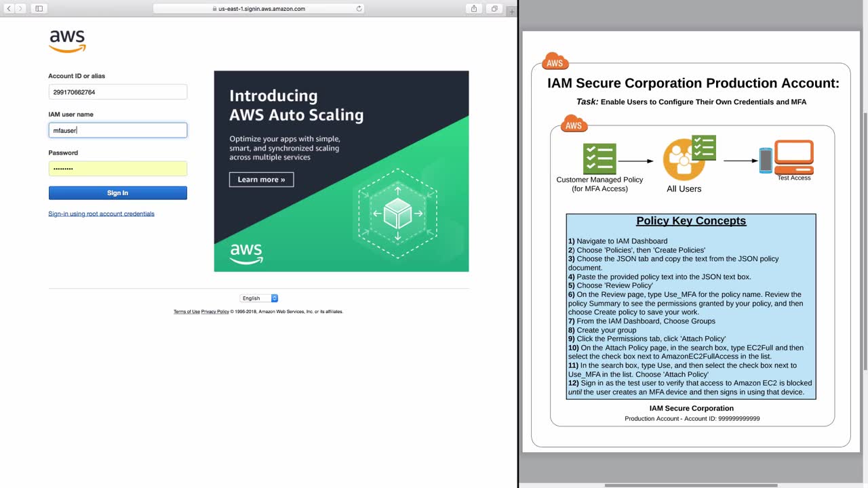Click the Sign In button
The width and height of the screenshot is (868, 488).
pyautogui.click(x=117, y=193)
